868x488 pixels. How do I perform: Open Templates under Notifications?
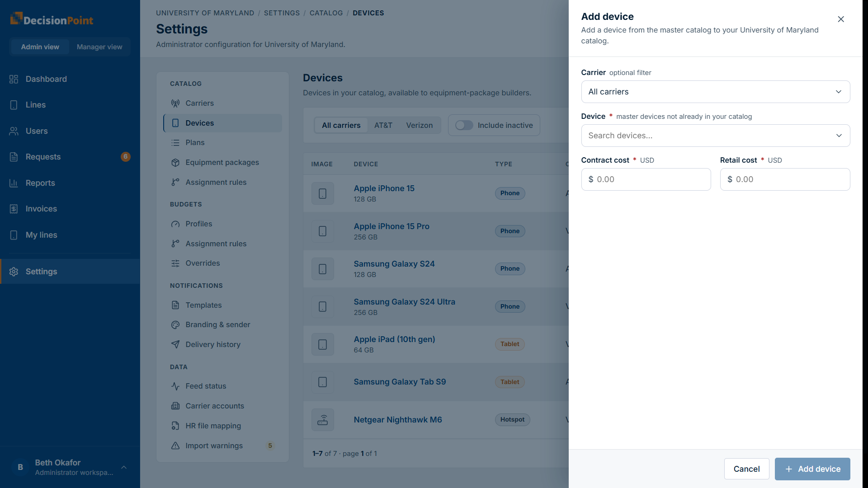[x=222, y=305]
